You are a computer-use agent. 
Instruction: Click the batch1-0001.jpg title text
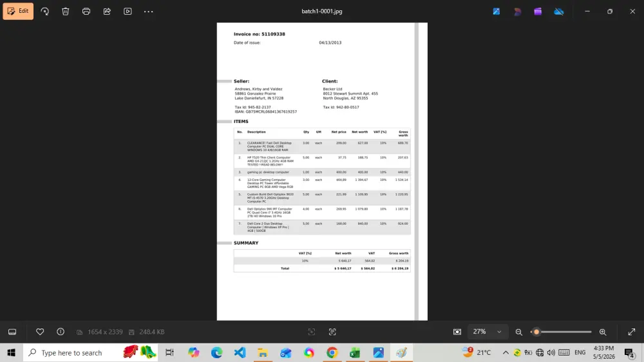click(x=321, y=12)
